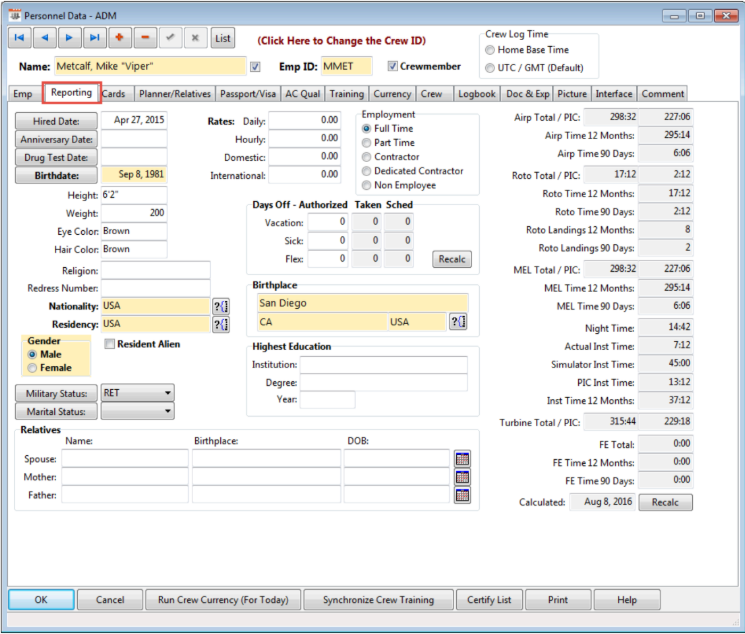Viewport: 745px width, 634px height.
Task: Switch to the Passport/Visa tab
Action: 249,94
